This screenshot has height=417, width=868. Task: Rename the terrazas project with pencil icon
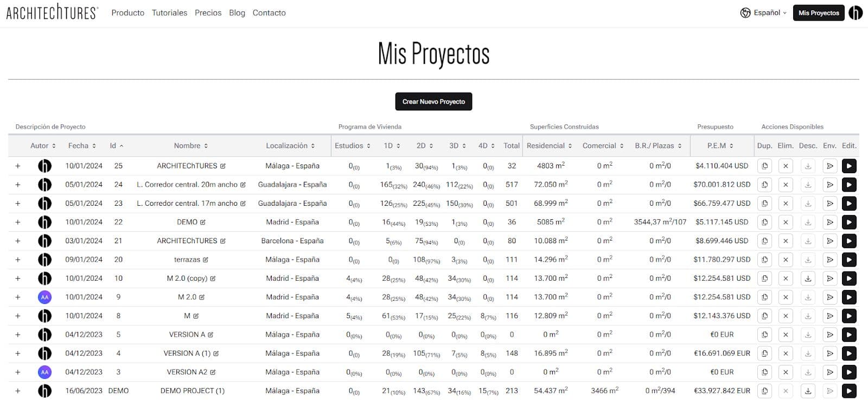click(x=206, y=260)
